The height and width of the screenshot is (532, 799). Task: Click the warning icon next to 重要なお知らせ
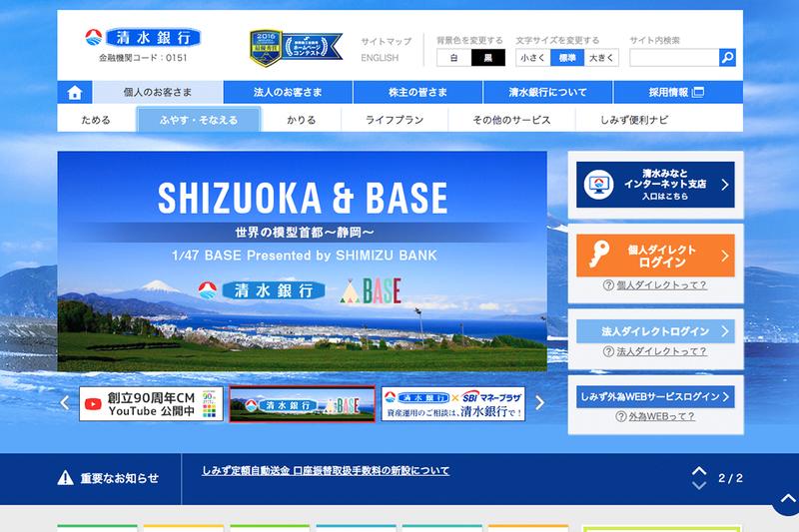click(x=65, y=478)
